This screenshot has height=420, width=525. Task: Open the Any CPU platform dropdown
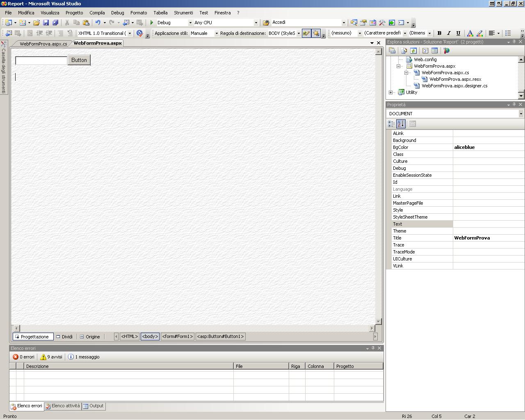pos(256,23)
